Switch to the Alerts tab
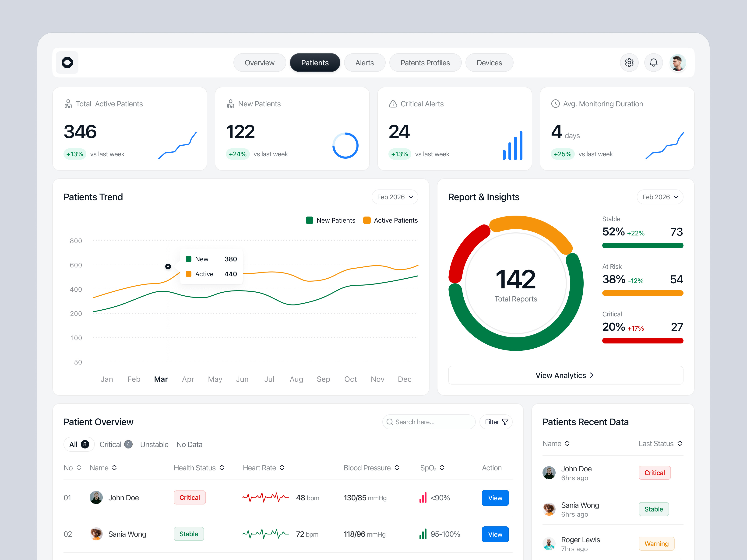This screenshot has height=560, width=747. point(364,63)
